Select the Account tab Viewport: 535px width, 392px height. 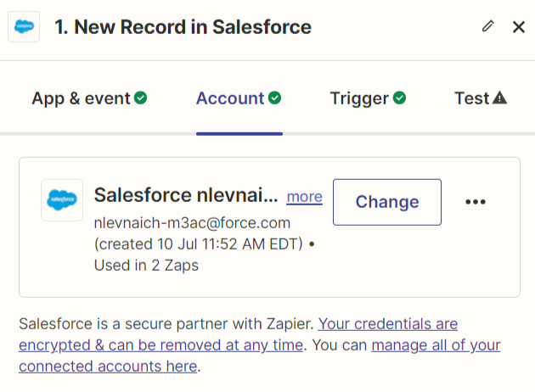coord(239,98)
